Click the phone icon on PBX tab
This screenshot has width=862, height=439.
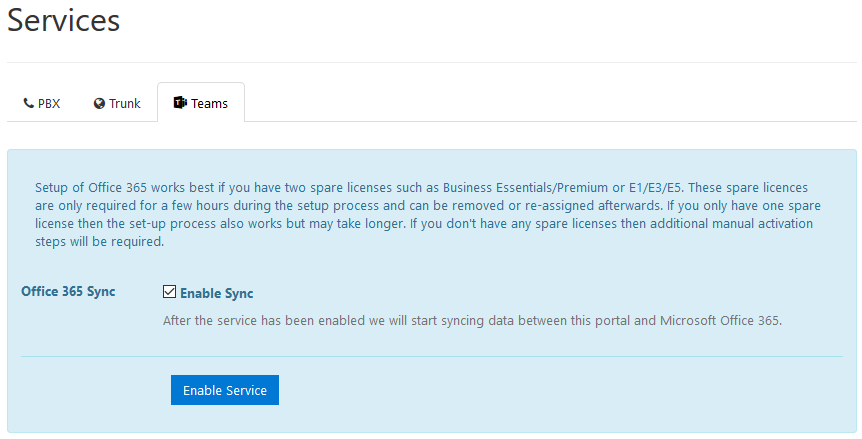coord(29,103)
